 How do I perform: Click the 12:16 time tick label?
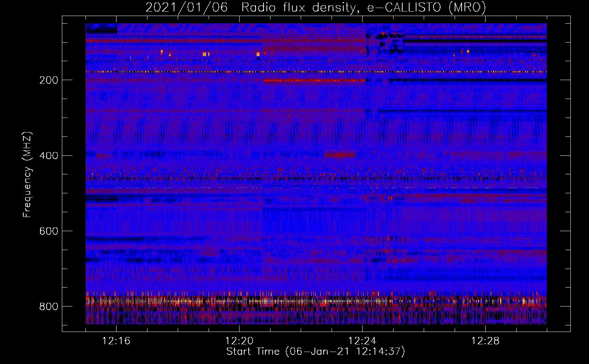coord(116,341)
